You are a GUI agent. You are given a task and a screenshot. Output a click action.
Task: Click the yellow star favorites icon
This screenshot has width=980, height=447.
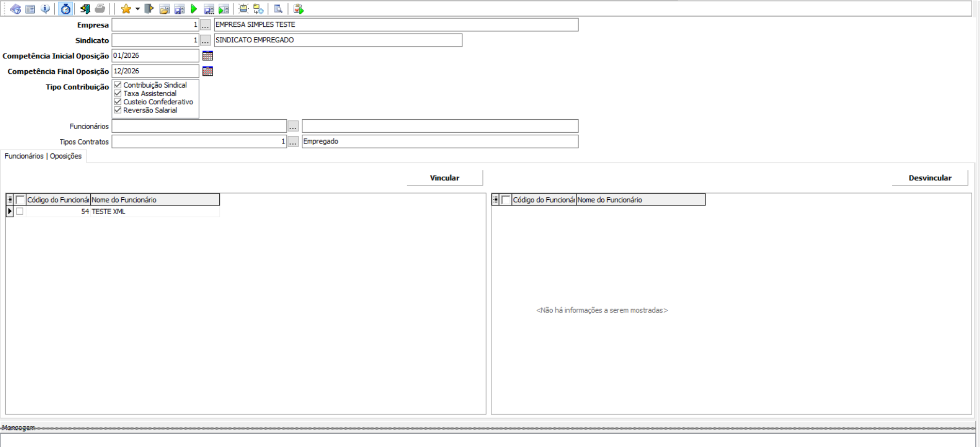[x=125, y=9]
